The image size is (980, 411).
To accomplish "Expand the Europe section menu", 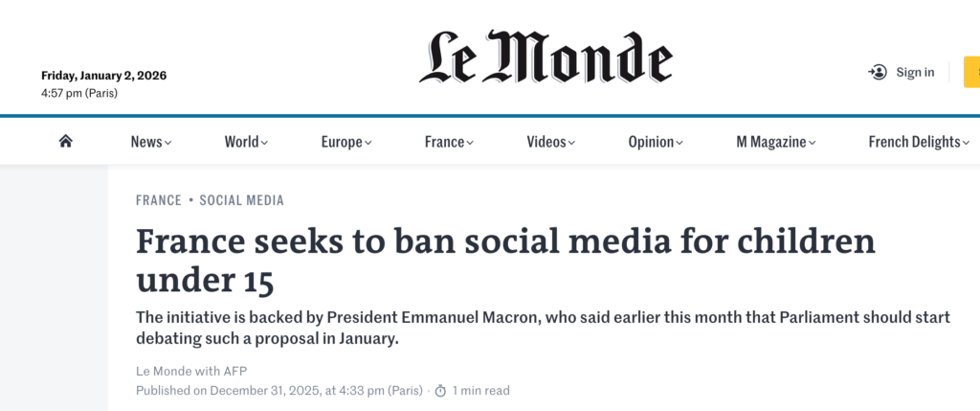I will tap(345, 142).
